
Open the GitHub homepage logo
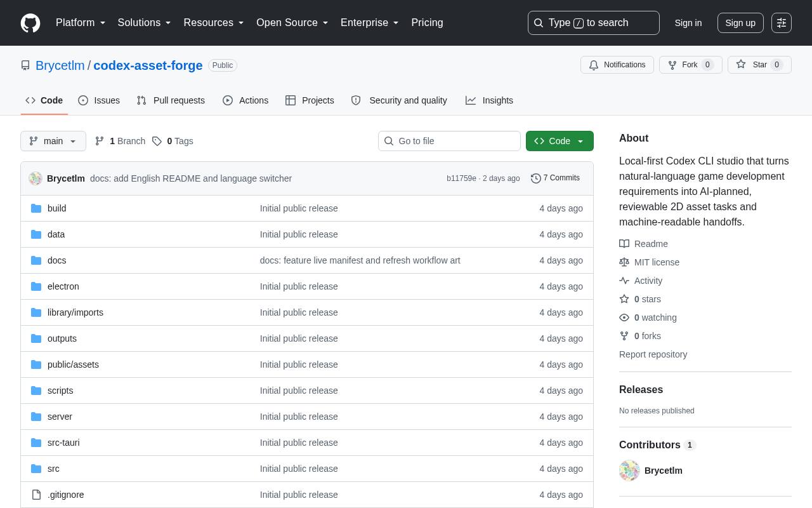(30, 23)
